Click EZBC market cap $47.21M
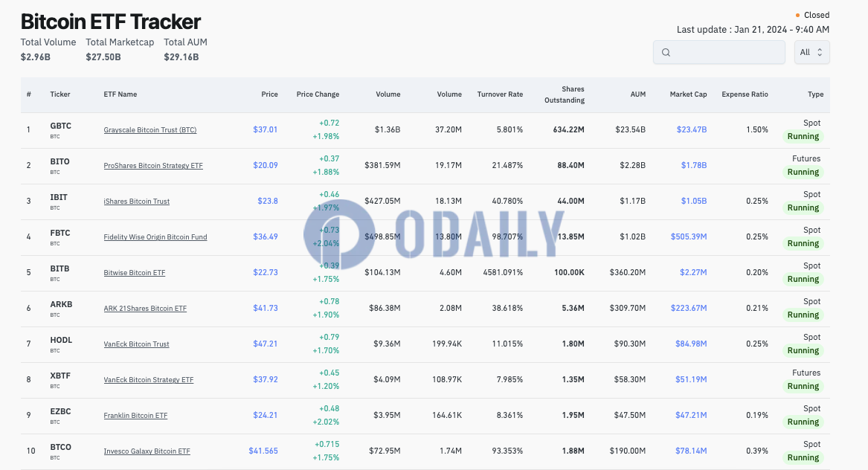 (x=691, y=415)
